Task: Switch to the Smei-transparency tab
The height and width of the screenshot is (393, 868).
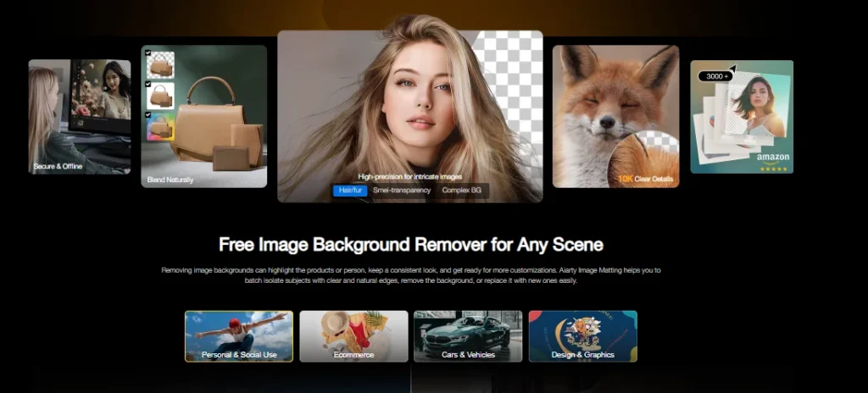Action: click(x=402, y=191)
